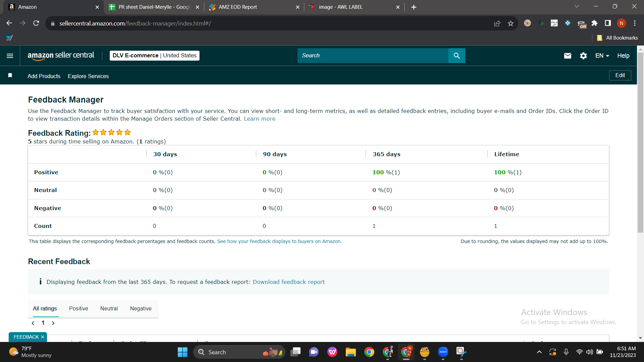The height and width of the screenshot is (362, 644).
Task: Open Zoom from the taskbar
Action: pyautogui.click(x=443, y=352)
